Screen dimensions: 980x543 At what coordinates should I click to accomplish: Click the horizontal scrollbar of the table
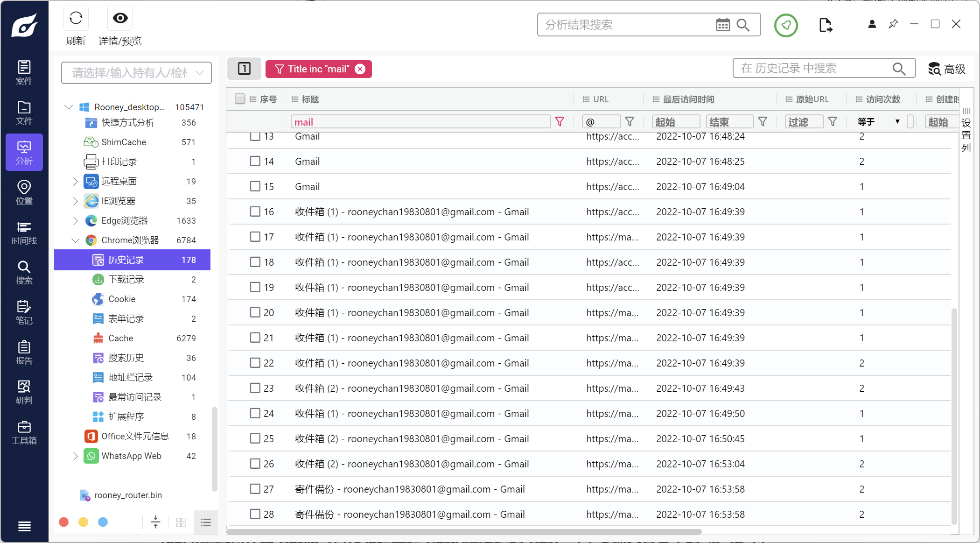coord(464,532)
